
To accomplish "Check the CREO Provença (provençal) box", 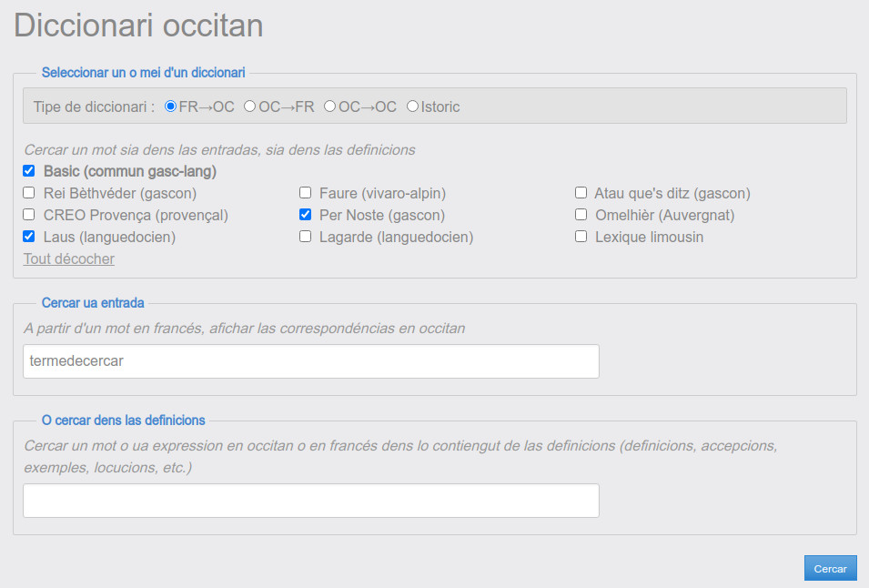I will coord(29,215).
